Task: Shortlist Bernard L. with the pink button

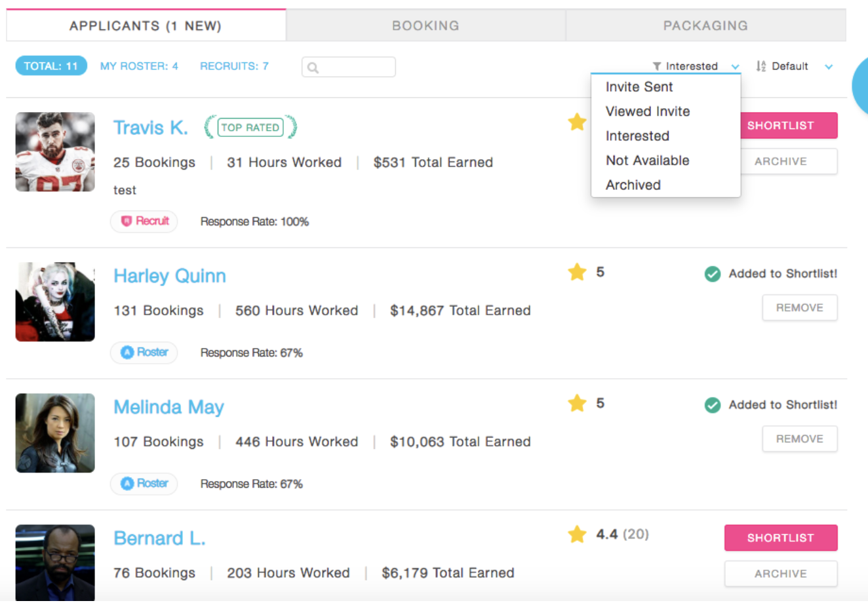Action: pyautogui.click(x=780, y=537)
